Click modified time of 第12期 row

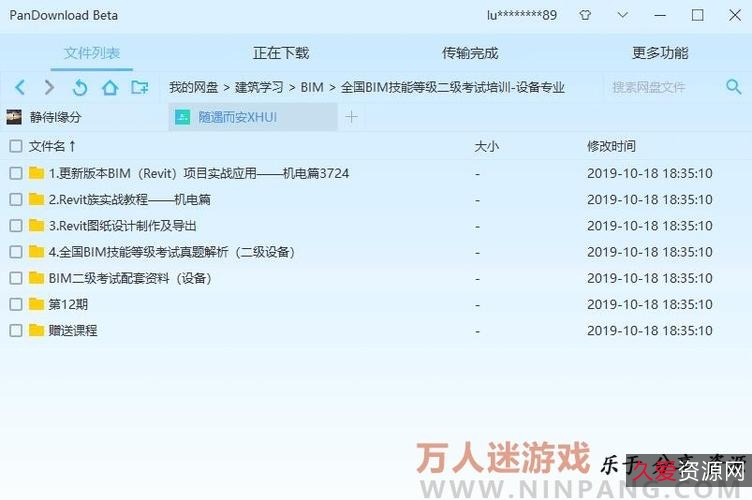(649, 304)
